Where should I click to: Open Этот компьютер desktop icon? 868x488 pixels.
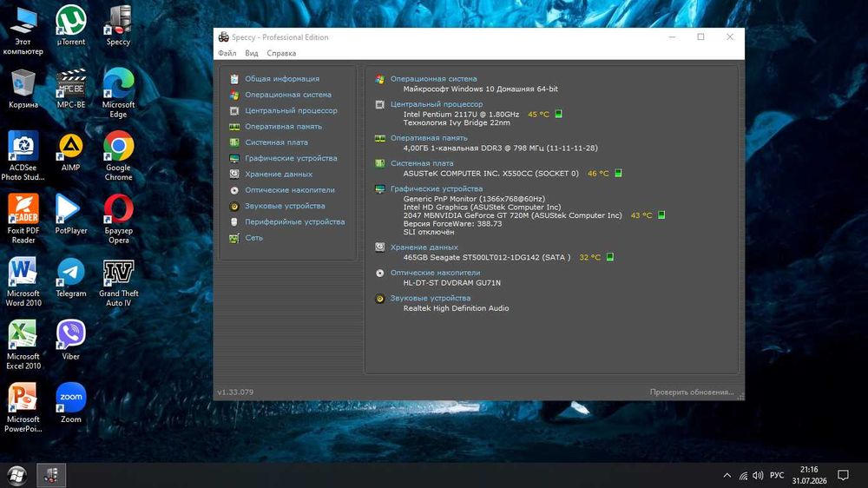(x=23, y=30)
